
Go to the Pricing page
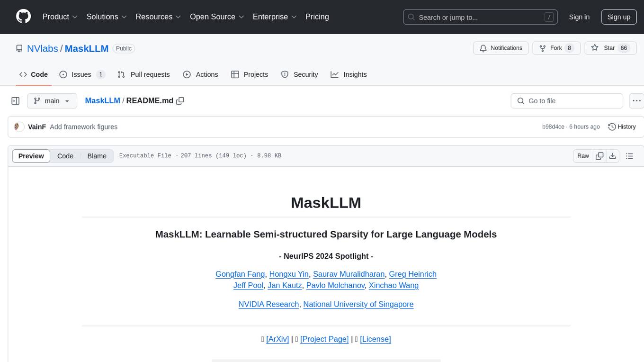(x=317, y=17)
